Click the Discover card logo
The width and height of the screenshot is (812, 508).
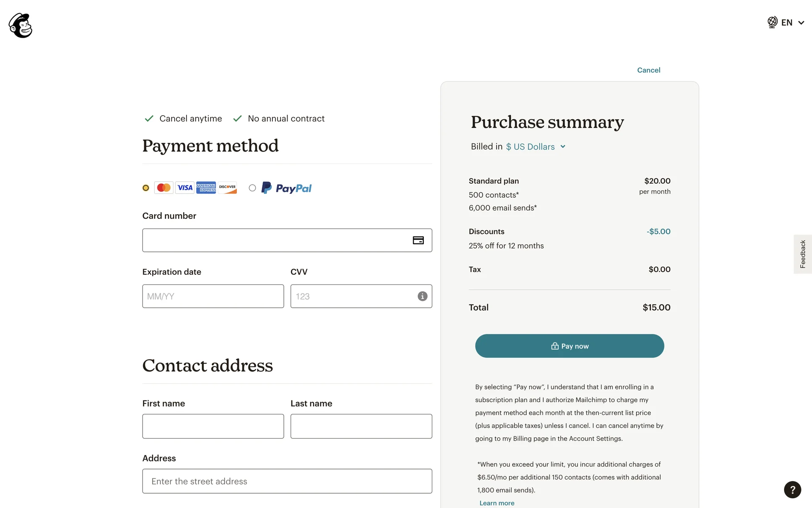[x=228, y=188]
